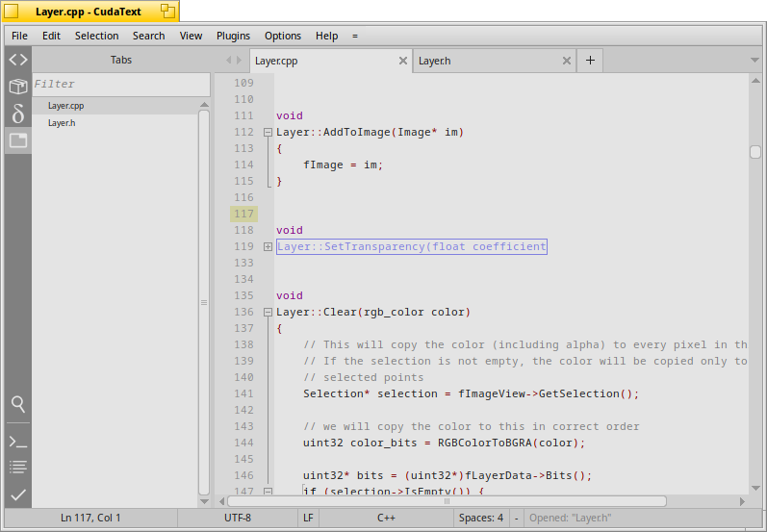Collapse the if selection->IsEmpty fold
This screenshot has height=532, width=767.
pos(268,491)
